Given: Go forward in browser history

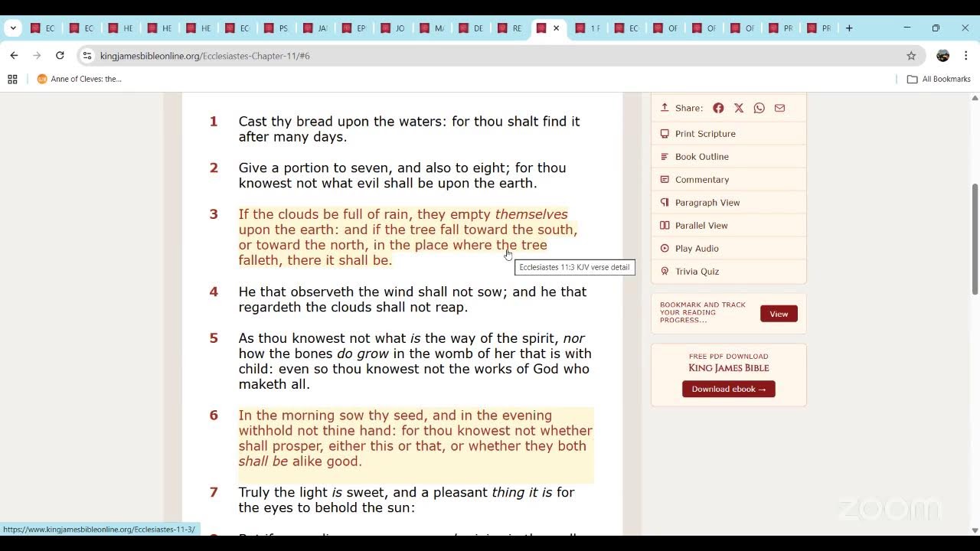Looking at the screenshot, I should [x=37, y=56].
